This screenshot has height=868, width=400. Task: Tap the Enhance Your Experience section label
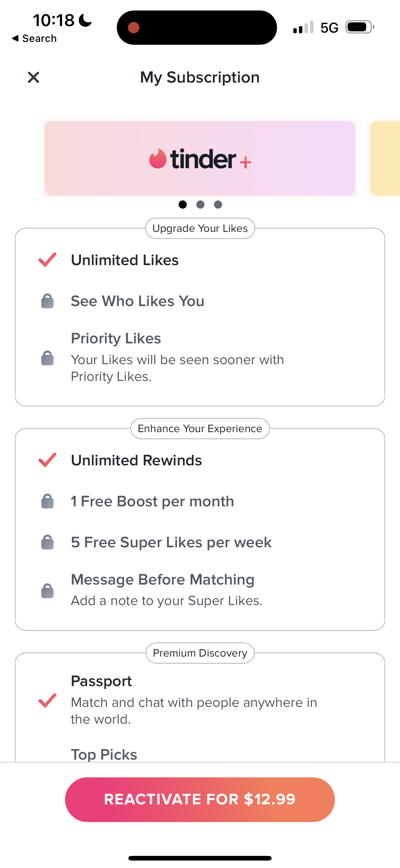tap(200, 429)
